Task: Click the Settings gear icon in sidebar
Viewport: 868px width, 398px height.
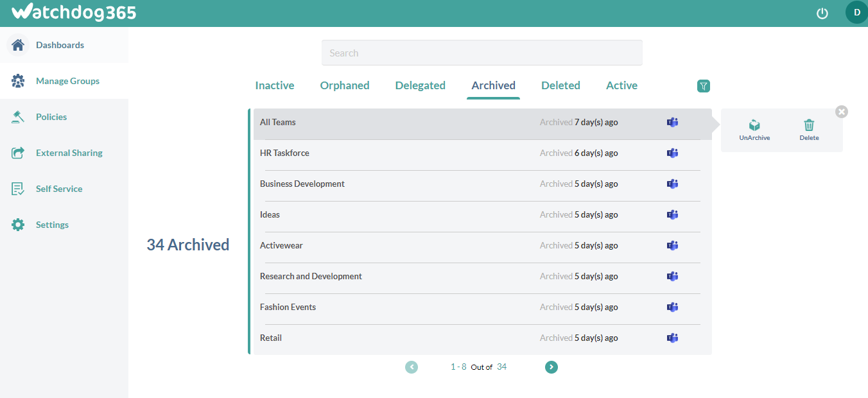Action: pyautogui.click(x=18, y=225)
